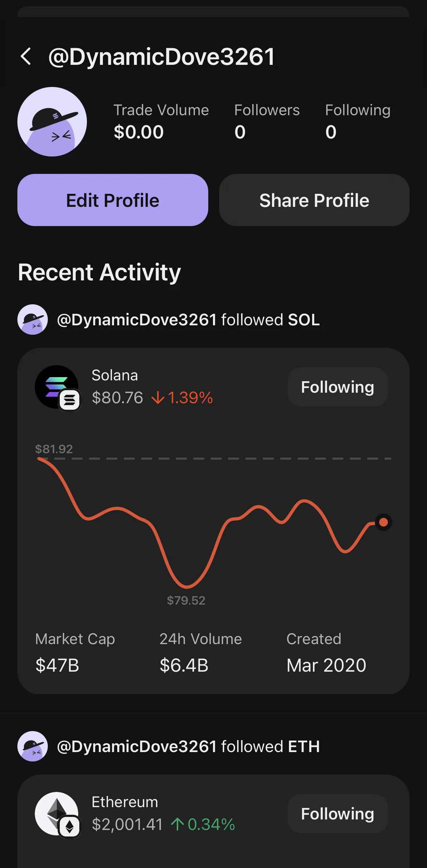The height and width of the screenshot is (868, 427).
Task: Tap small avatar beside followed ETH activity
Action: coord(33,746)
